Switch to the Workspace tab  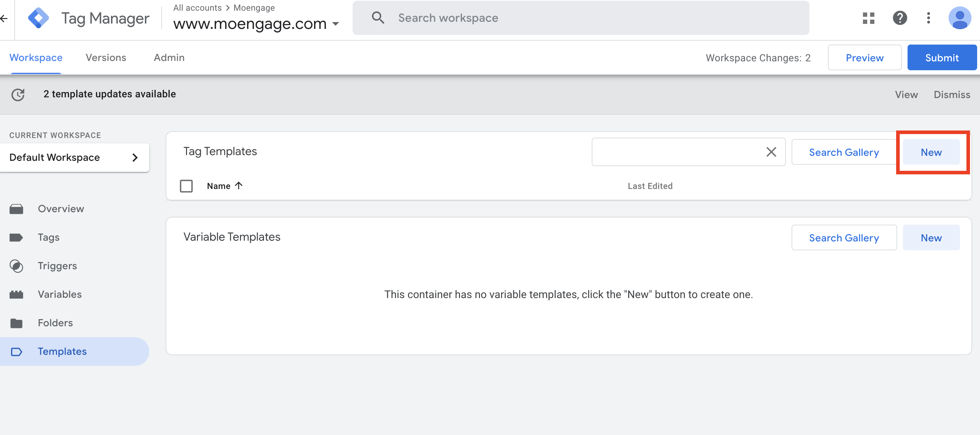36,58
